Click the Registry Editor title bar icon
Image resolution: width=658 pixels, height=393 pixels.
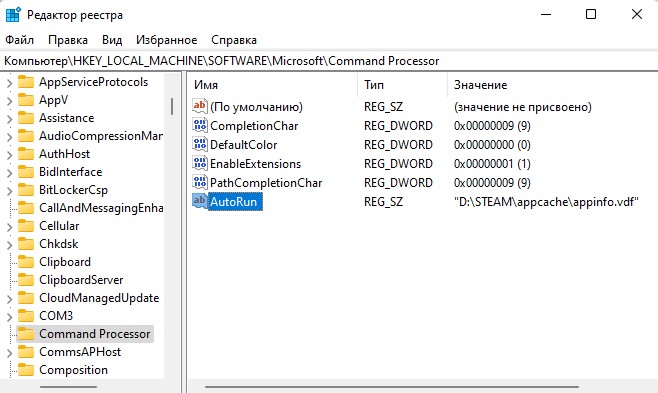click(13, 15)
